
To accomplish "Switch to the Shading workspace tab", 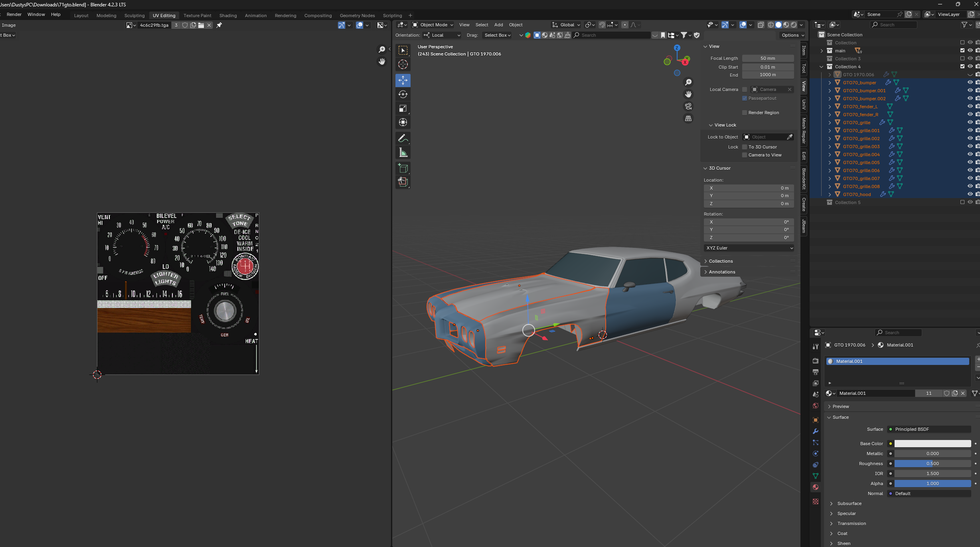I will 228,16.
